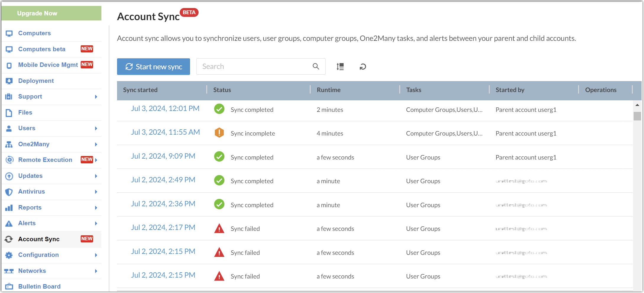644x293 pixels.
Task: Open Mobile Device Mgmt phone icon
Action: [9, 65]
